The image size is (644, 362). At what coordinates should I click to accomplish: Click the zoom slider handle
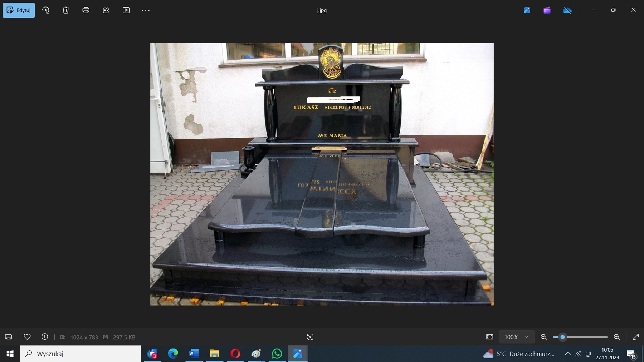pos(562,337)
